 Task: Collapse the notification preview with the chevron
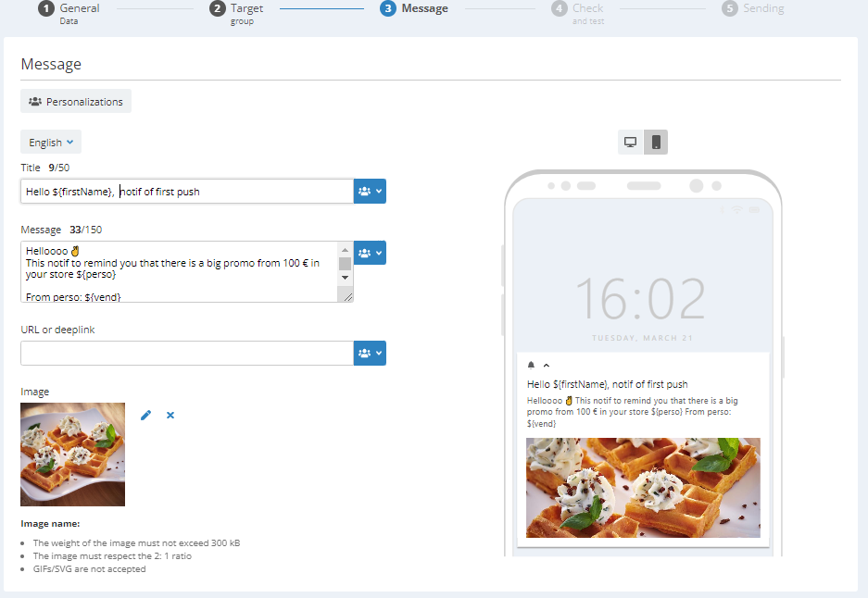tap(547, 365)
